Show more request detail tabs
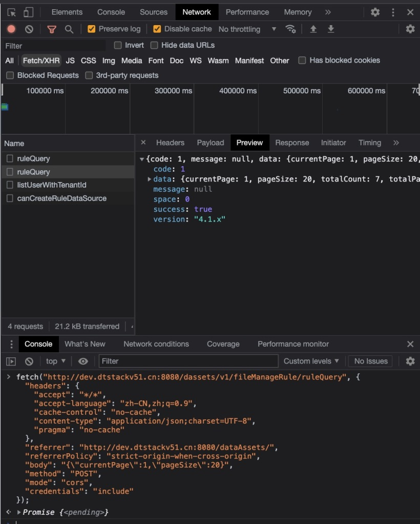420x524 pixels. 396,143
